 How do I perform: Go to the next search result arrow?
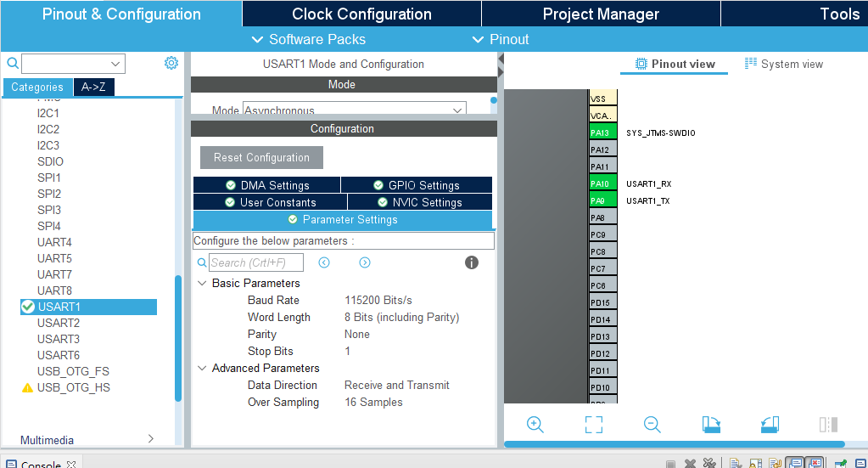(x=365, y=262)
